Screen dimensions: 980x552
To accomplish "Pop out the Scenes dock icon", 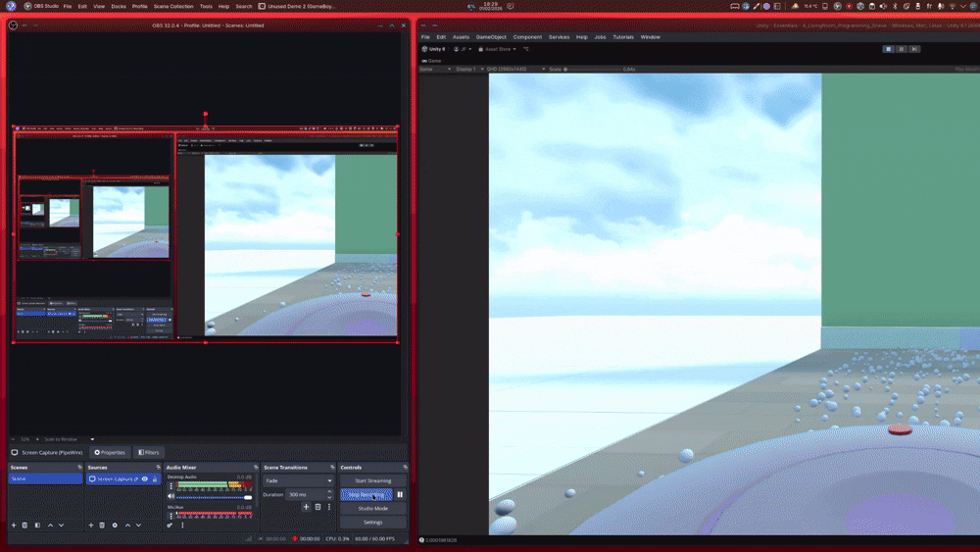I will 79,467.
